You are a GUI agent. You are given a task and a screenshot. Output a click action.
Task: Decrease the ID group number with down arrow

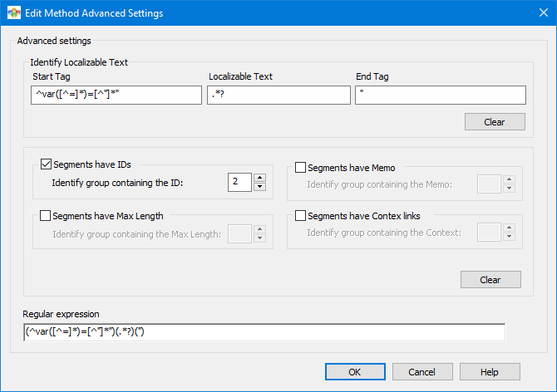pos(259,187)
